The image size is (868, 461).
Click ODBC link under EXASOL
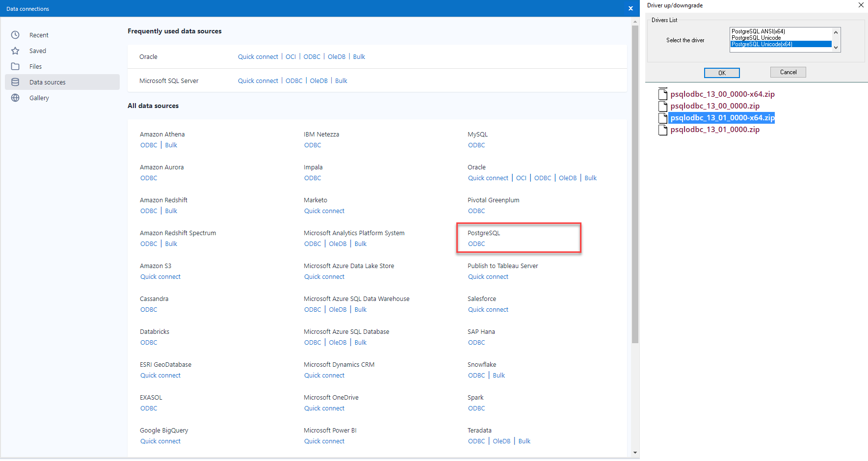149,408
